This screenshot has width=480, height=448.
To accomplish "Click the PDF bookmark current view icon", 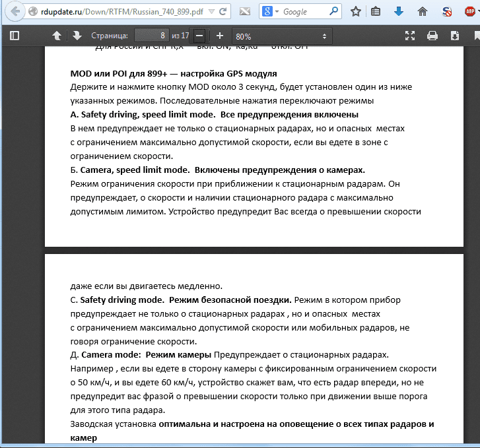I will click(477, 36).
